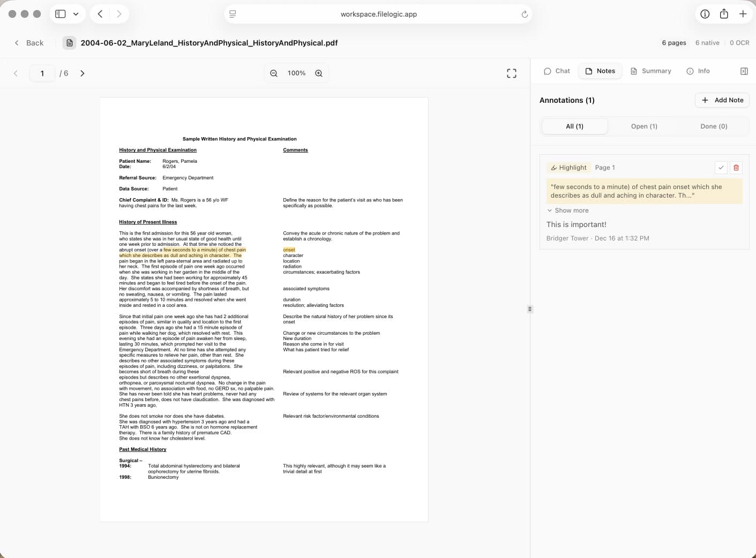
Task: Click the "0 OCR" label
Action: [739, 43]
